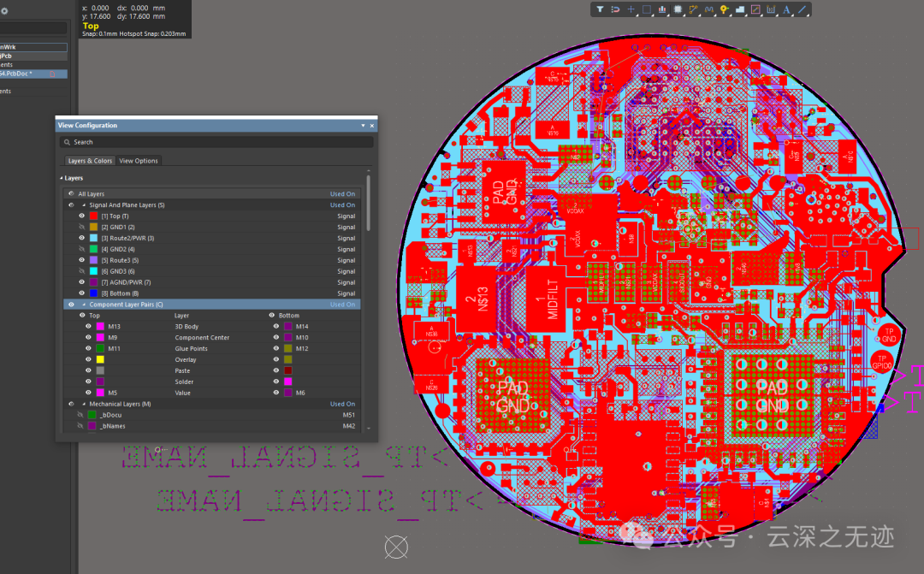Click the place via yellow icon

pyautogui.click(x=725, y=9)
